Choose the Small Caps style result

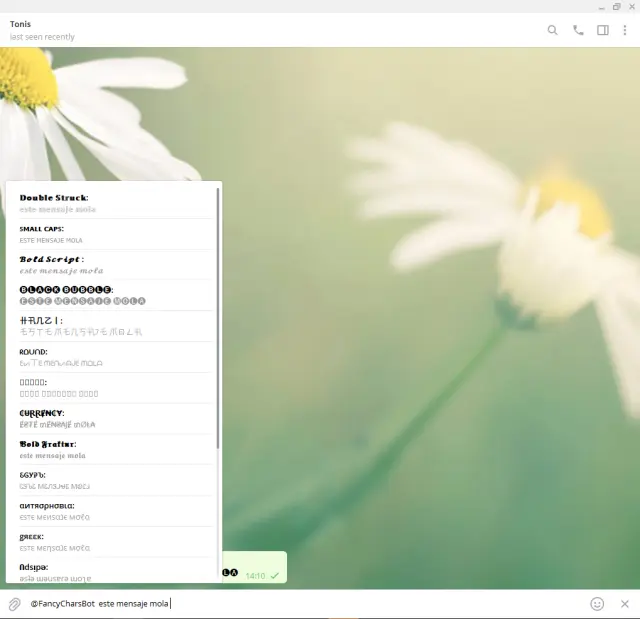pos(110,234)
